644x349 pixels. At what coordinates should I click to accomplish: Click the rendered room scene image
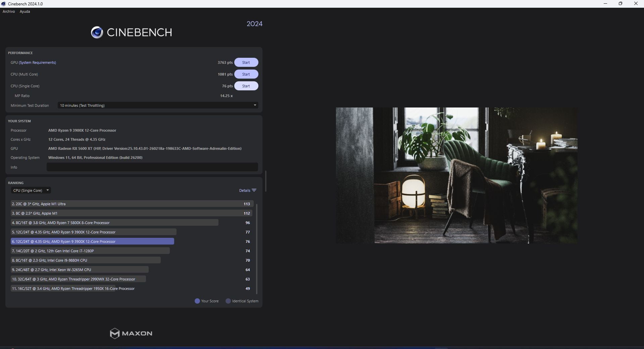(456, 175)
